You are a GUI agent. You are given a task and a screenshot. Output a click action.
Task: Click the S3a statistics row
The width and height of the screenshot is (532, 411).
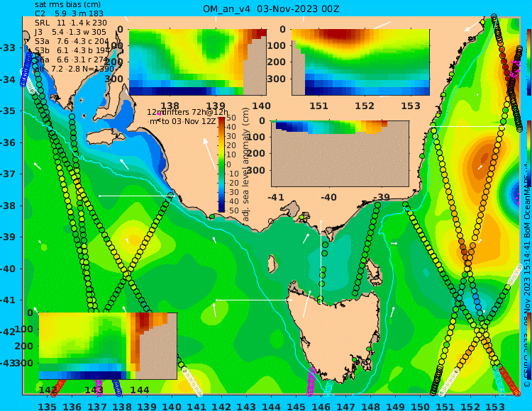[x=72, y=41]
